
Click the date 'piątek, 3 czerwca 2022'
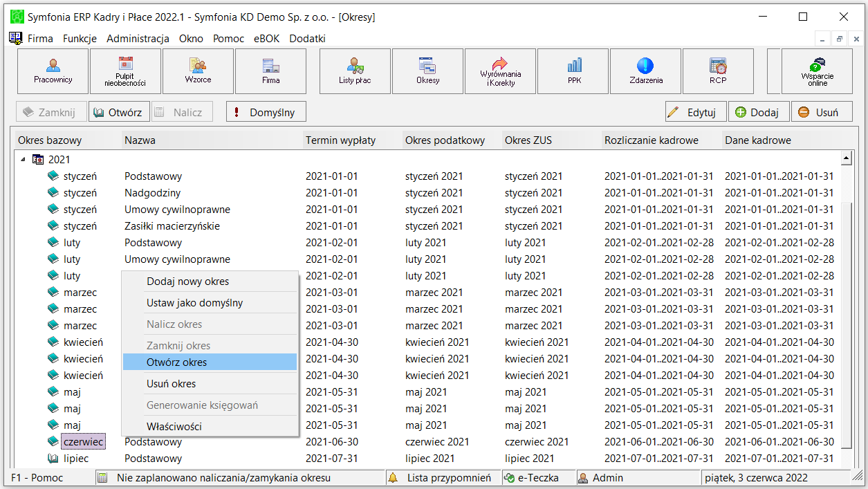click(757, 478)
